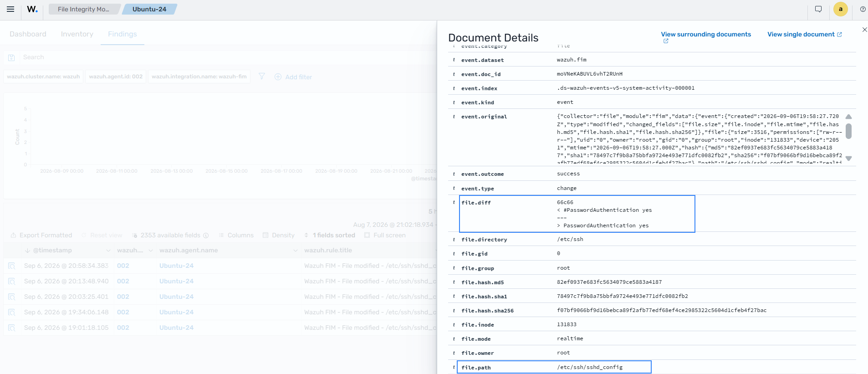Select file.inode value 131833

[x=567, y=324]
